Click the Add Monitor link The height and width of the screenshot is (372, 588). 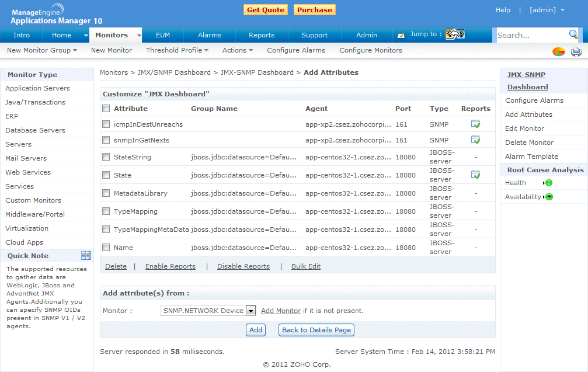(x=281, y=311)
